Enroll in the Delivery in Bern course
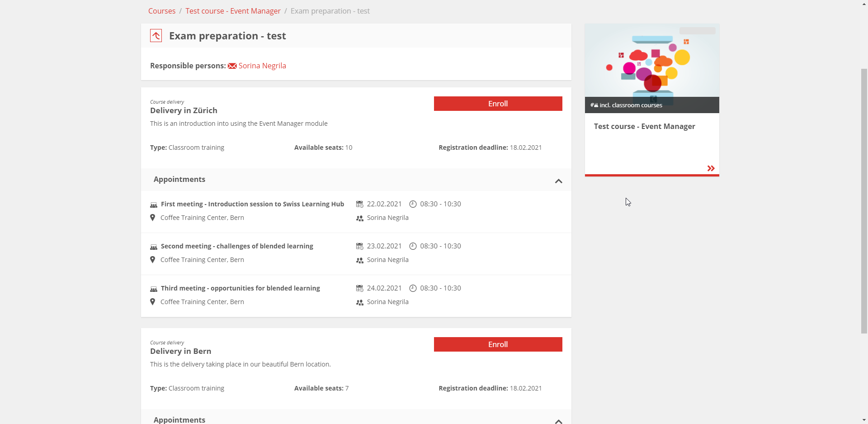This screenshot has width=868, height=424. coord(498,344)
